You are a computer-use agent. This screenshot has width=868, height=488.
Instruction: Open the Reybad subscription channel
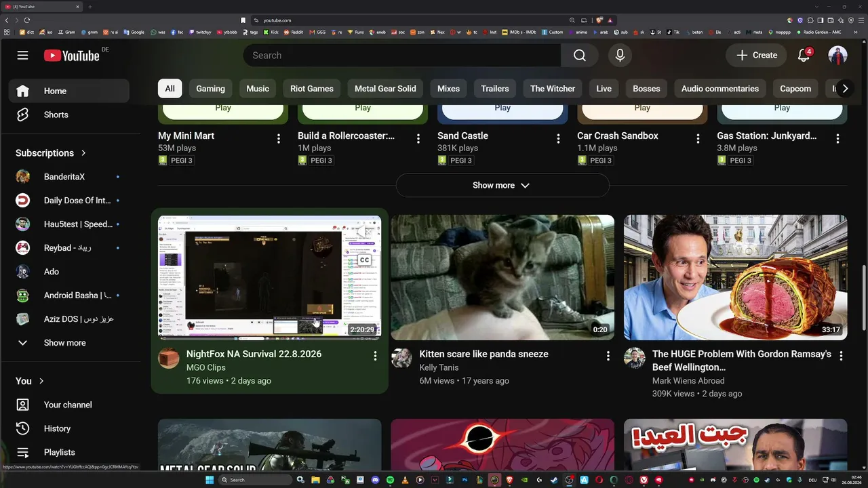pos(68,248)
